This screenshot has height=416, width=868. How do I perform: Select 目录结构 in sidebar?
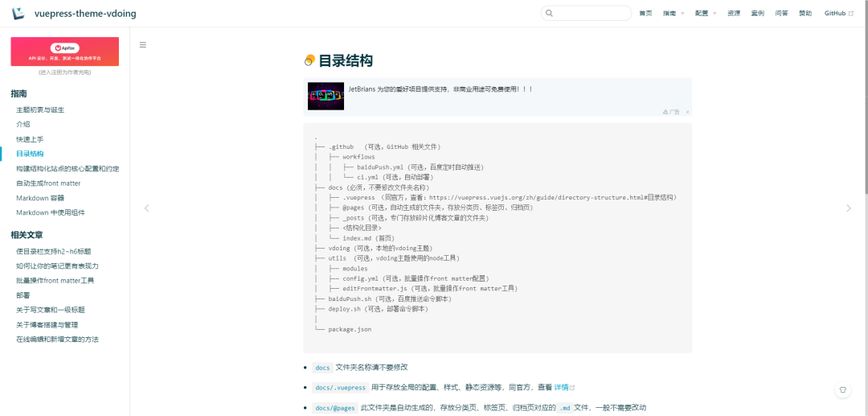click(30, 154)
